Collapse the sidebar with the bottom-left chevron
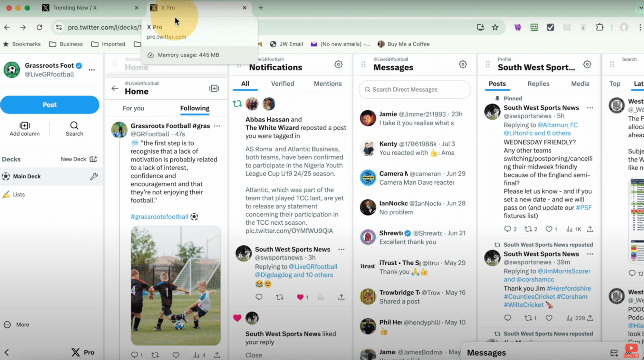 (x=7, y=352)
